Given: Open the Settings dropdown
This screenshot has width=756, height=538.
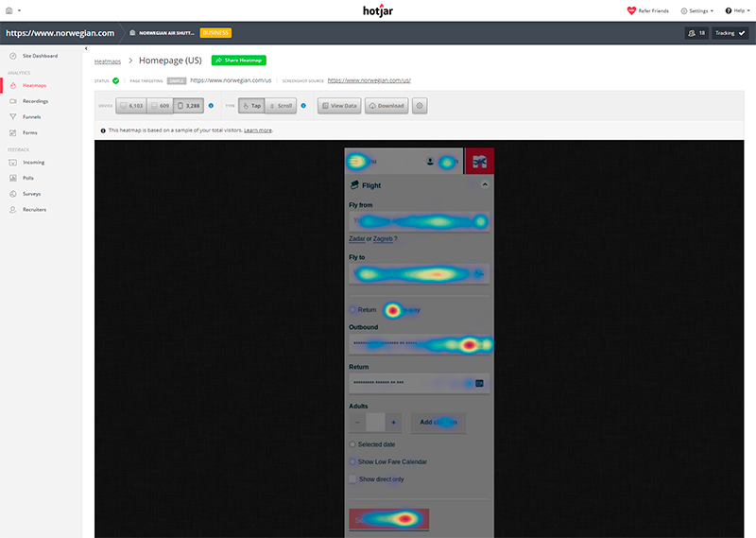Looking at the screenshot, I should (698, 10).
